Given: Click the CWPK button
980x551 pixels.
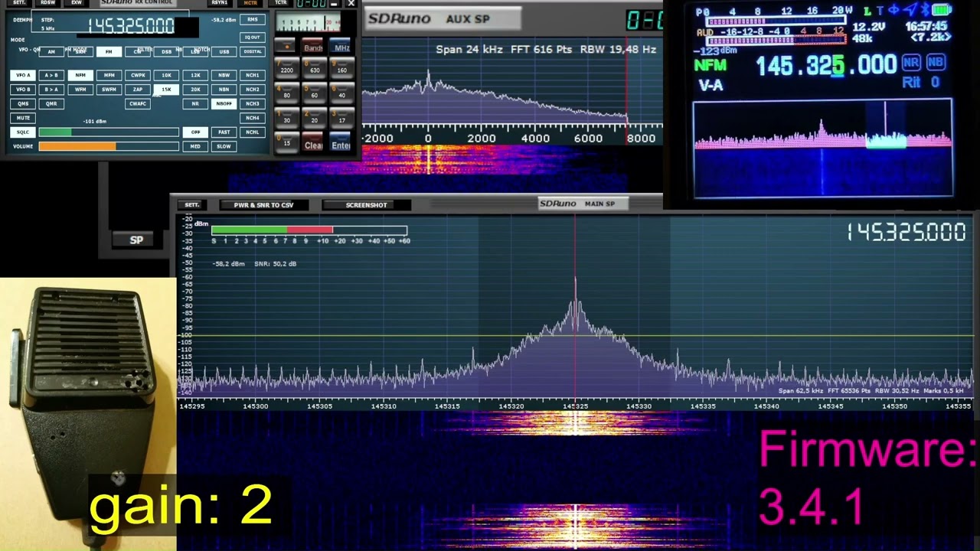Looking at the screenshot, I should tap(138, 75).
